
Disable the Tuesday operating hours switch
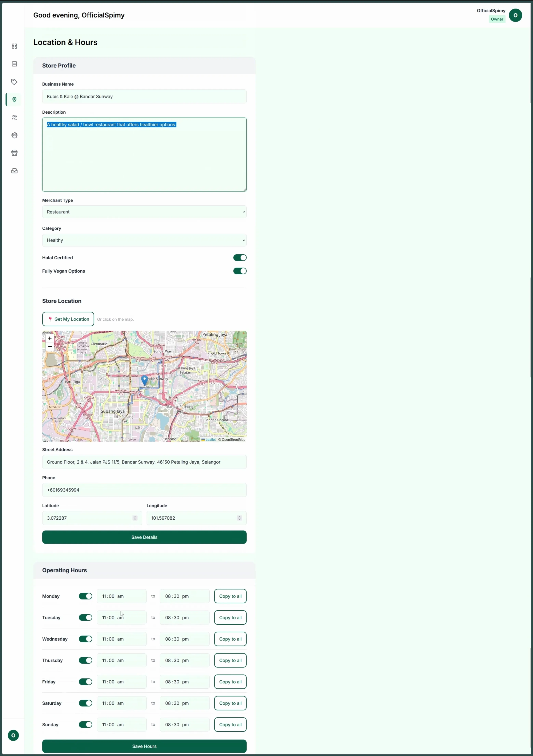coord(85,617)
